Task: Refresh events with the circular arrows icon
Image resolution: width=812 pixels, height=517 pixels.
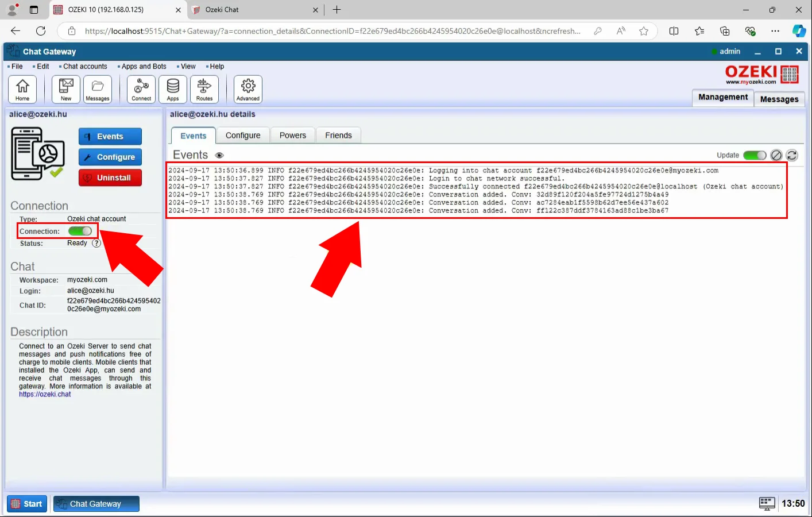Action: pos(792,155)
